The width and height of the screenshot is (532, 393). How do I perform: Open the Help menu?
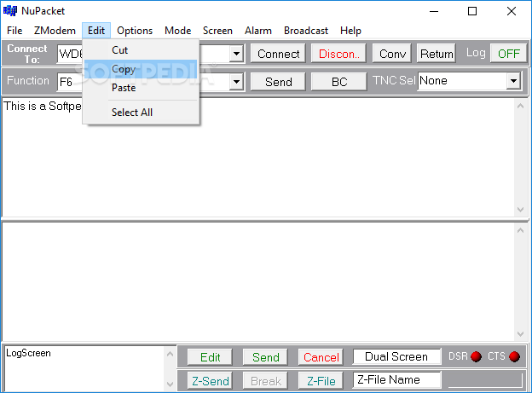350,31
